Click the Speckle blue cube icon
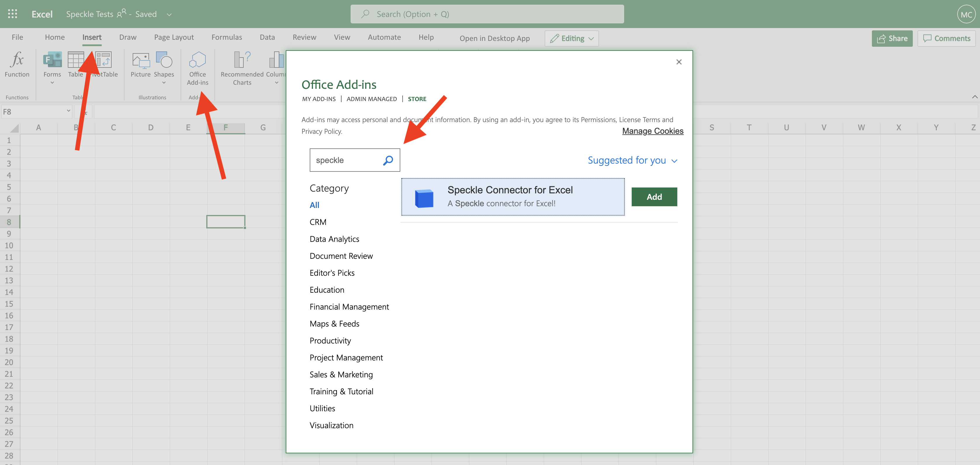The height and width of the screenshot is (465, 980). [424, 198]
